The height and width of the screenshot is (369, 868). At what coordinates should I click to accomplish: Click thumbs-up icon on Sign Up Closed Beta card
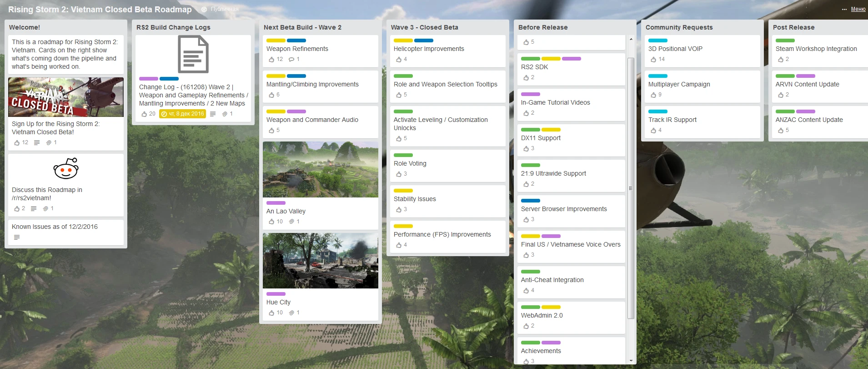(x=17, y=142)
